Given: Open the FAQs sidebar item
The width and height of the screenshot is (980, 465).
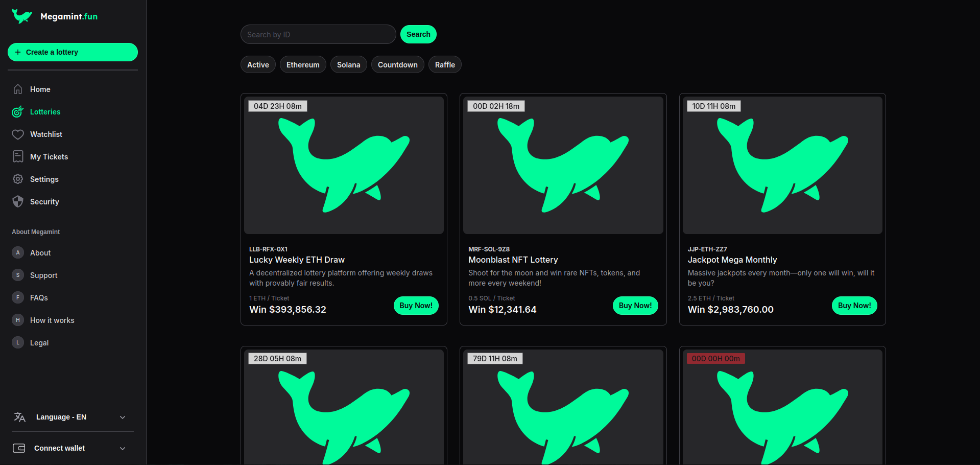Looking at the screenshot, I should tap(39, 298).
